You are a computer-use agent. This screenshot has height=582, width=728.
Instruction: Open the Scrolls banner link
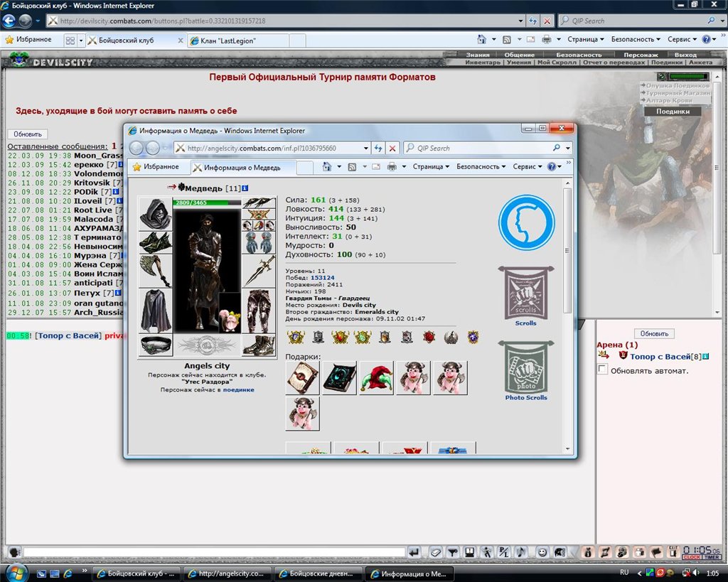525,296
